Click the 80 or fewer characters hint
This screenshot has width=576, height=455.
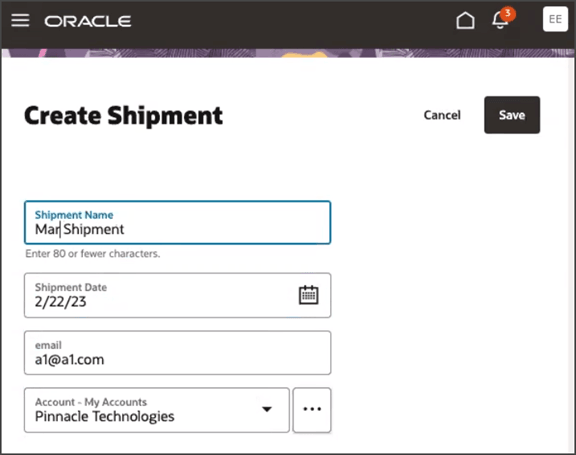click(x=93, y=253)
